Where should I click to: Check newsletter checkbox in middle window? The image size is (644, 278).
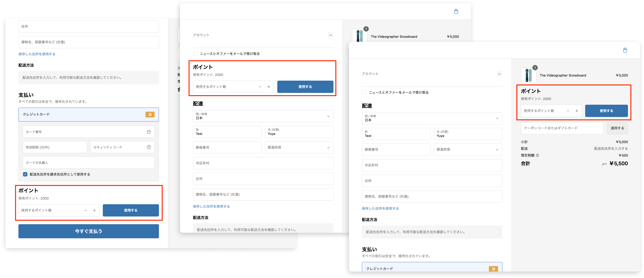pyautogui.click(x=195, y=54)
